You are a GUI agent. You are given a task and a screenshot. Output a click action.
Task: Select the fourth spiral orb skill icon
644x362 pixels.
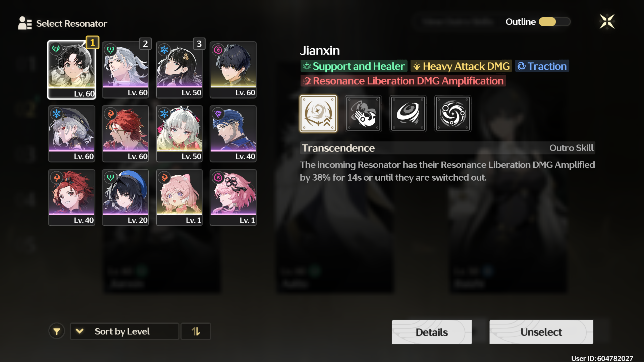tap(453, 114)
